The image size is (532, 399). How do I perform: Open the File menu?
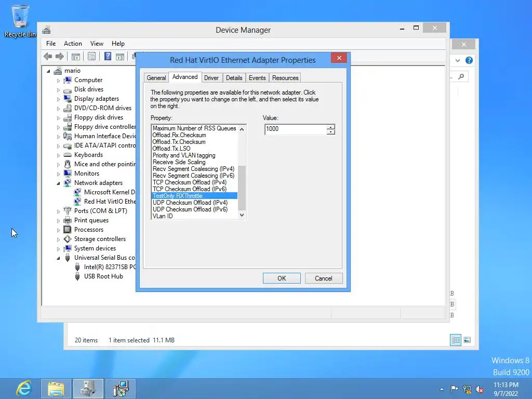pos(51,44)
